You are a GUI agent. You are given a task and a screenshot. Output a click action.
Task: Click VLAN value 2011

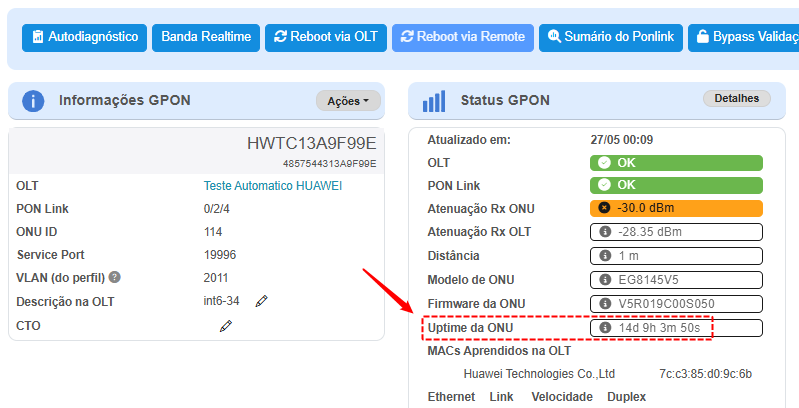[216, 278]
